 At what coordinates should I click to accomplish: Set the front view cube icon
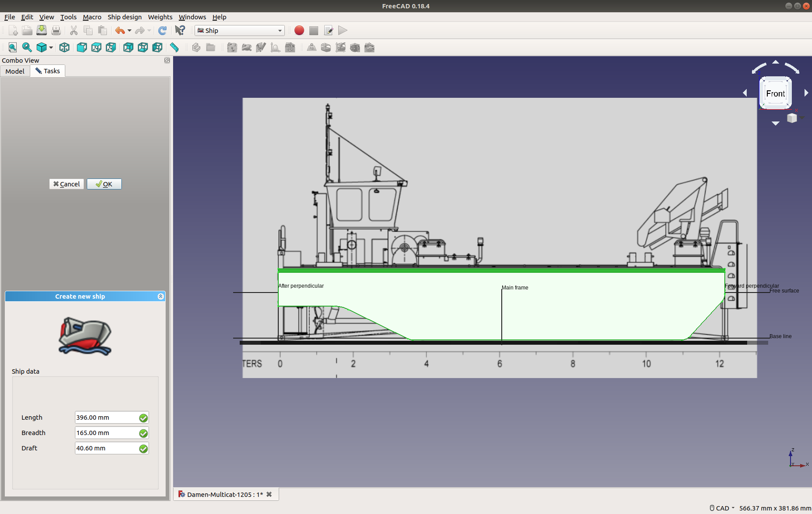coord(82,47)
